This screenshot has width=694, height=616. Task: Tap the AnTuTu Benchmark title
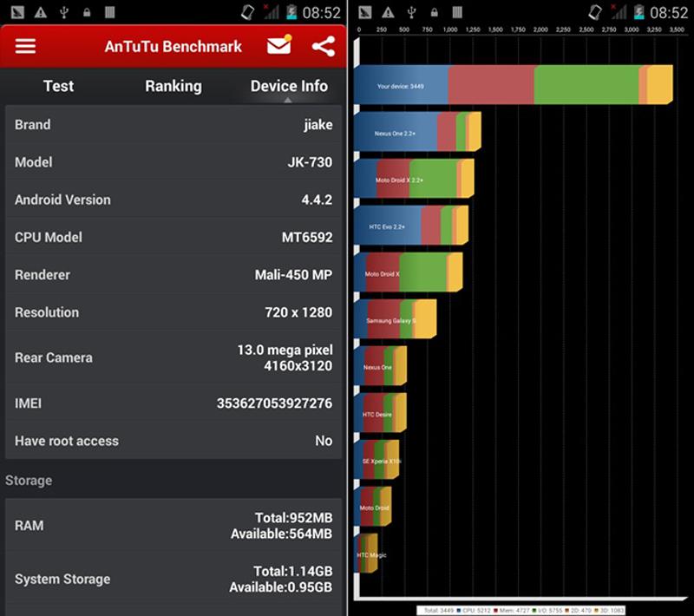click(173, 46)
